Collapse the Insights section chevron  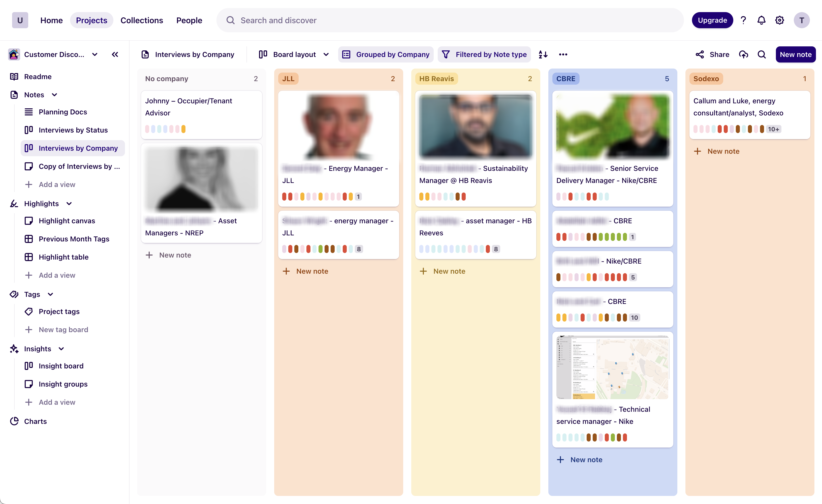61,349
